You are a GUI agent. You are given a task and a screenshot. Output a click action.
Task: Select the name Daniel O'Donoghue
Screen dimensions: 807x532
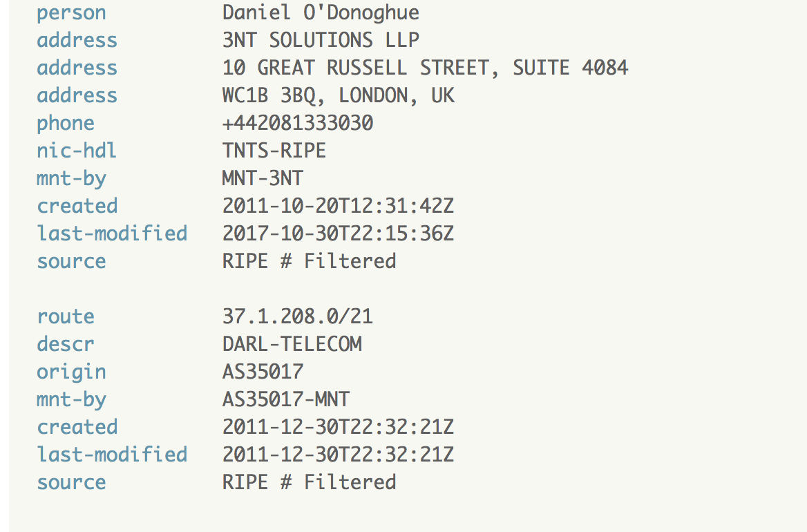coord(321,13)
